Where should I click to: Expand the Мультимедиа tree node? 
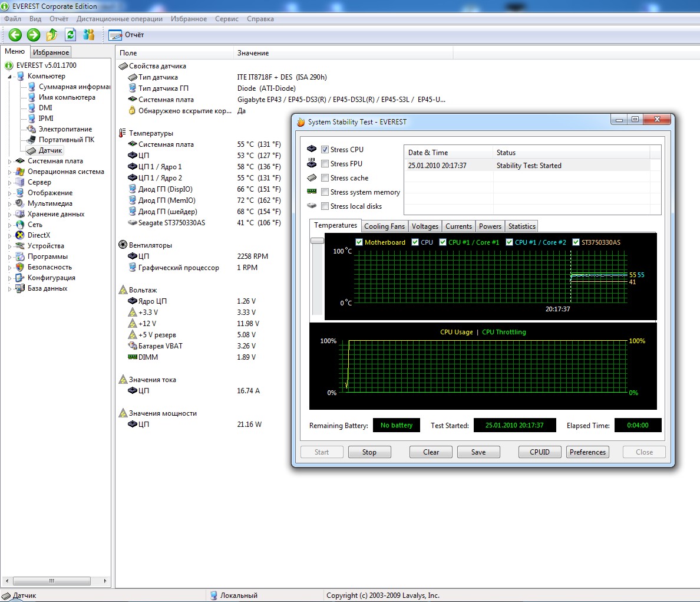[9, 204]
